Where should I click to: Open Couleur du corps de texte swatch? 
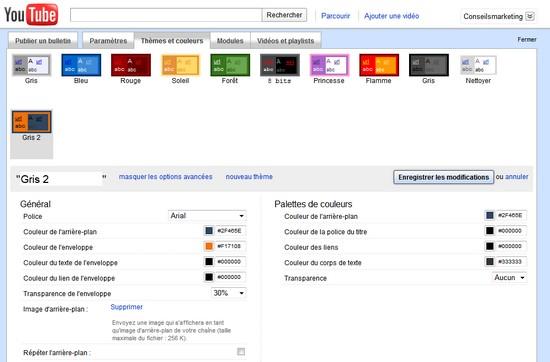(x=490, y=262)
